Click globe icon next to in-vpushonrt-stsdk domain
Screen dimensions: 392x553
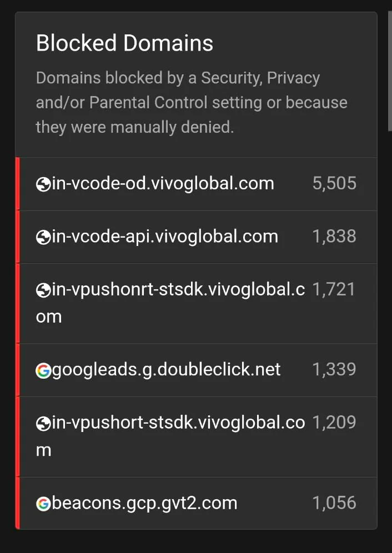pos(43,290)
